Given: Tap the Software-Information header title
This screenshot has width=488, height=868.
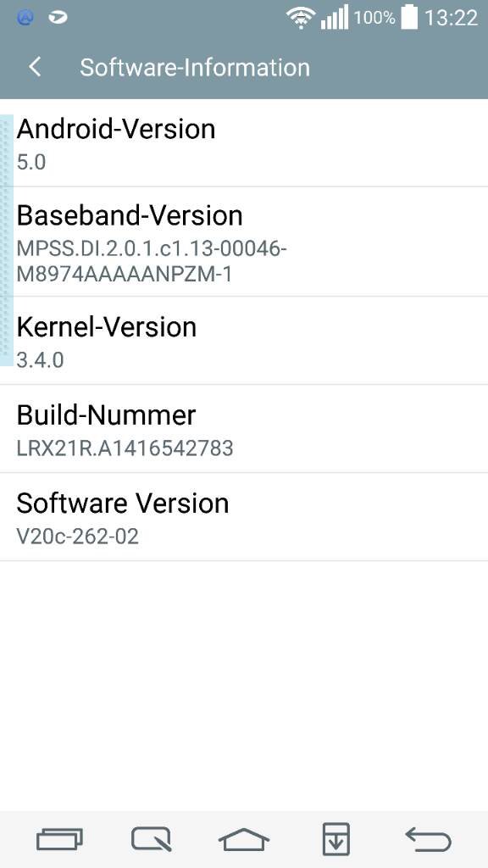Looking at the screenshot, I should click(x=195, y=68).
